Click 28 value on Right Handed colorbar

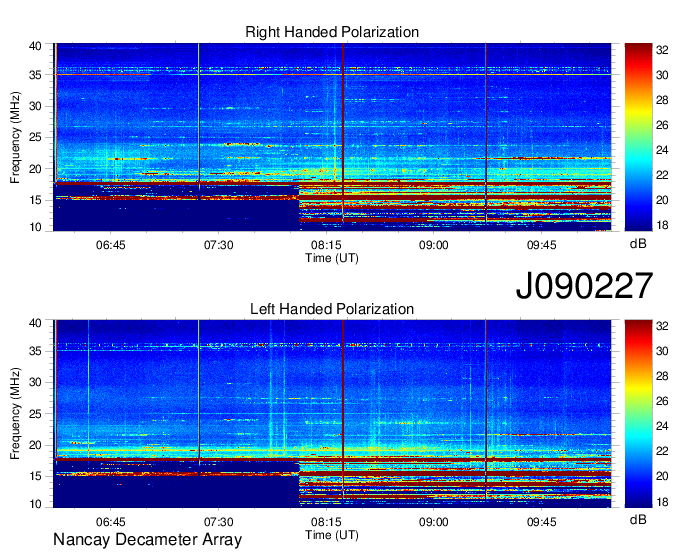662,100
